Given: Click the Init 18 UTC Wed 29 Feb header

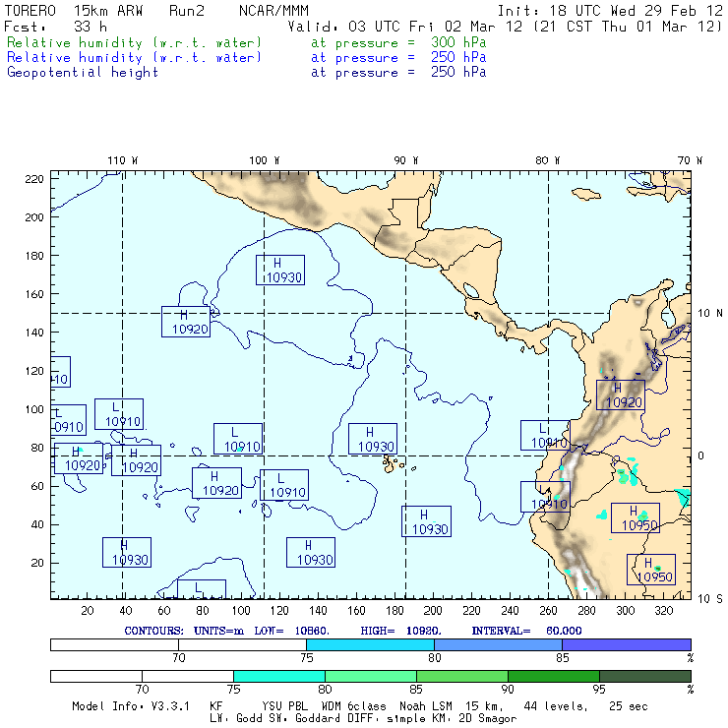Looking at the screenshot, I should click(610, 11).
